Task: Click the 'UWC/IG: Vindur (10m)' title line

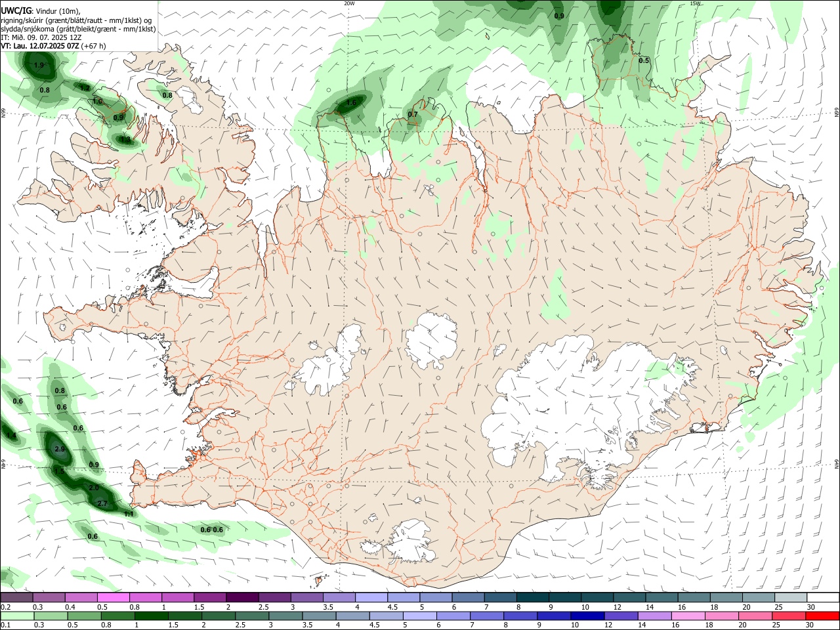Action: [41, 11]
